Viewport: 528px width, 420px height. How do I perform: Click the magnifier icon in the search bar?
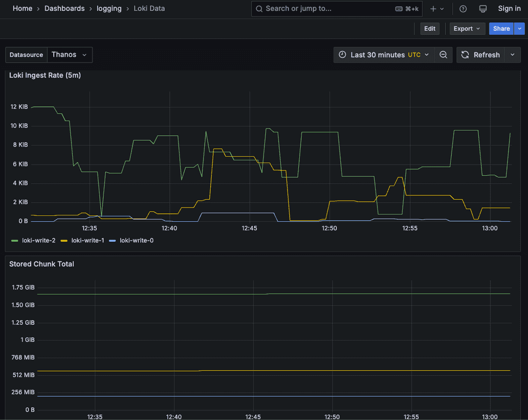pos(259,8)
